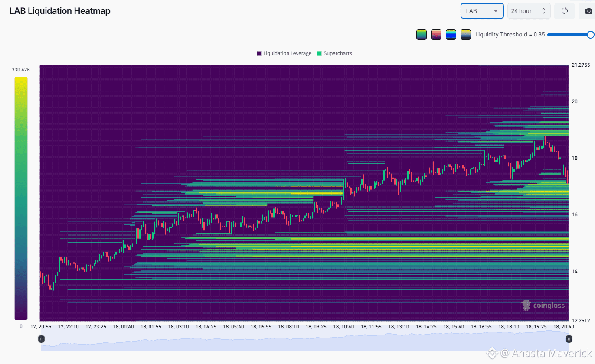Click the 18, 08:10 time label

(288, 327)
